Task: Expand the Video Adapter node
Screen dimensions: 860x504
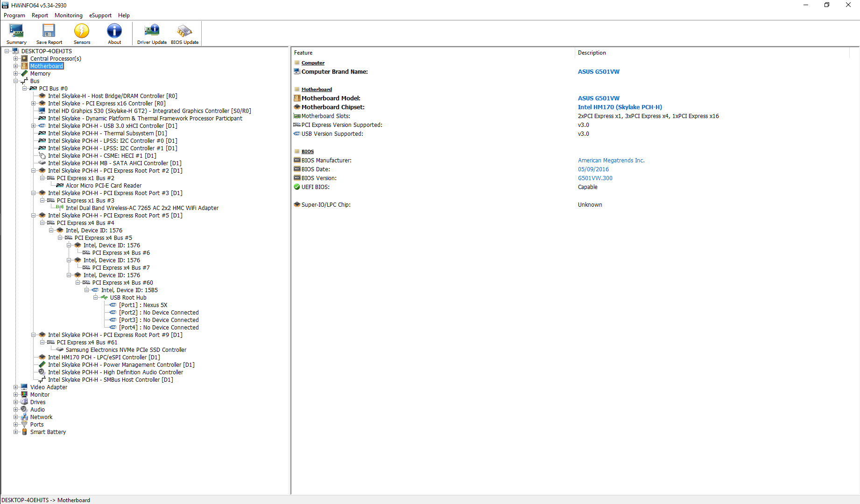Action: pos(15,387)
